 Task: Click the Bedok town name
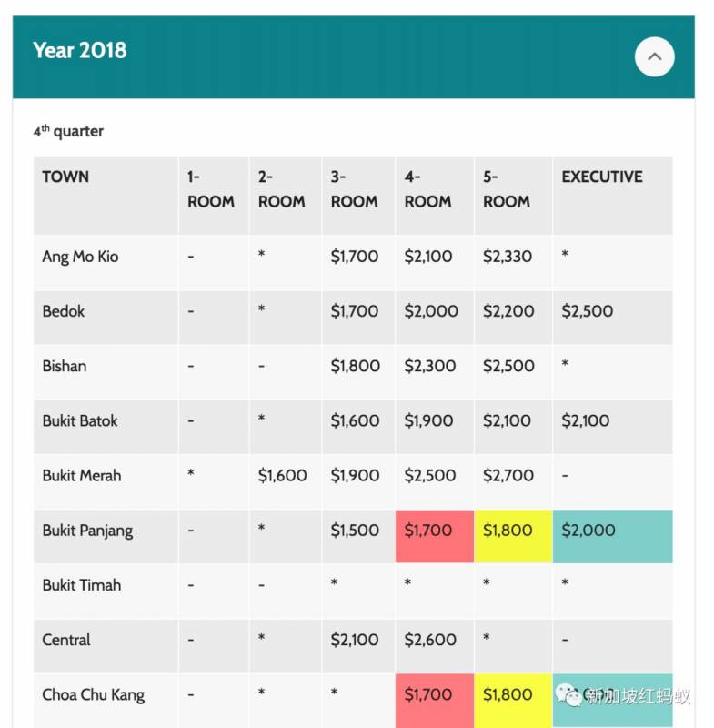[x=64, y=311]
